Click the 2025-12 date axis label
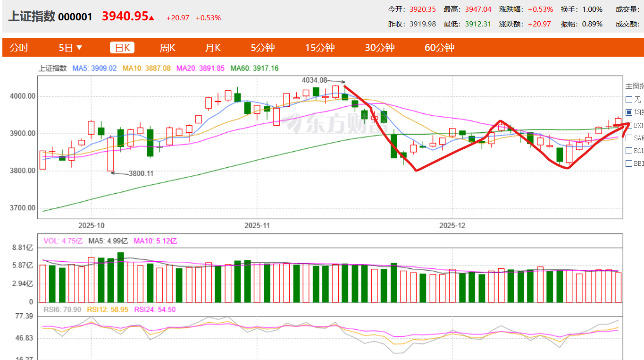 tap(452, 225)
